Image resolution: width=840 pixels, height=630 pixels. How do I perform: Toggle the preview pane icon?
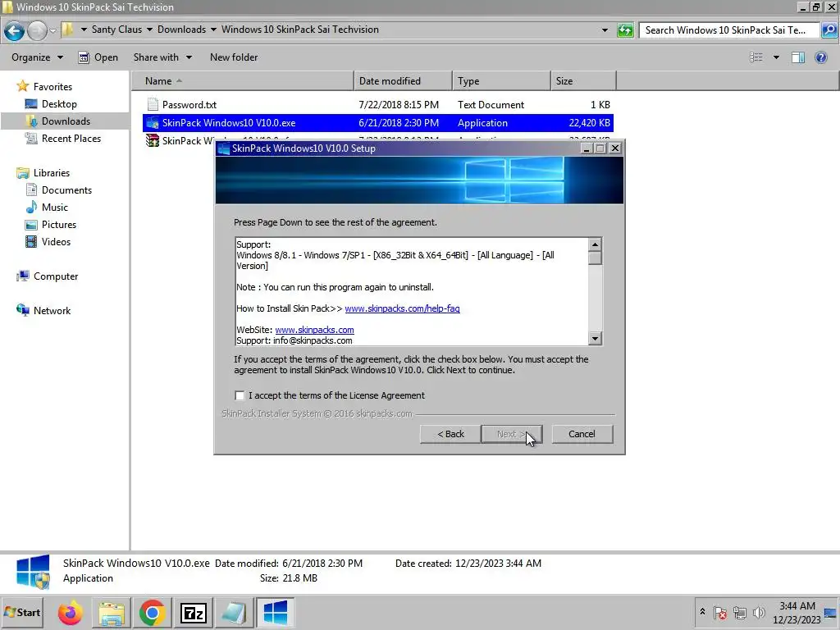pyautogui.click(x=798, y=57)
